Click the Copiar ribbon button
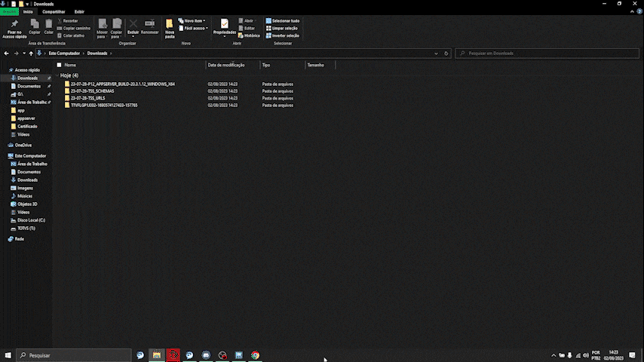The image size is (644, 362). point(35,27)
